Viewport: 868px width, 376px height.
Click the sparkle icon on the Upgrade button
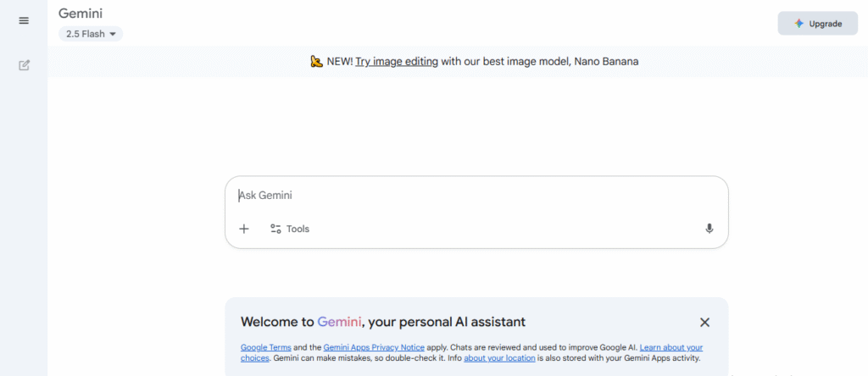798,24
